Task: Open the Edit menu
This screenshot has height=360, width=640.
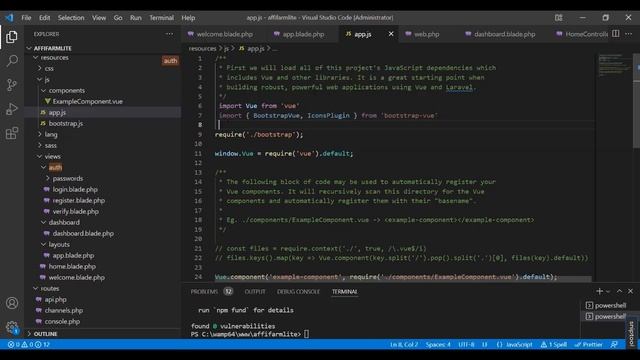Action: 44,18
